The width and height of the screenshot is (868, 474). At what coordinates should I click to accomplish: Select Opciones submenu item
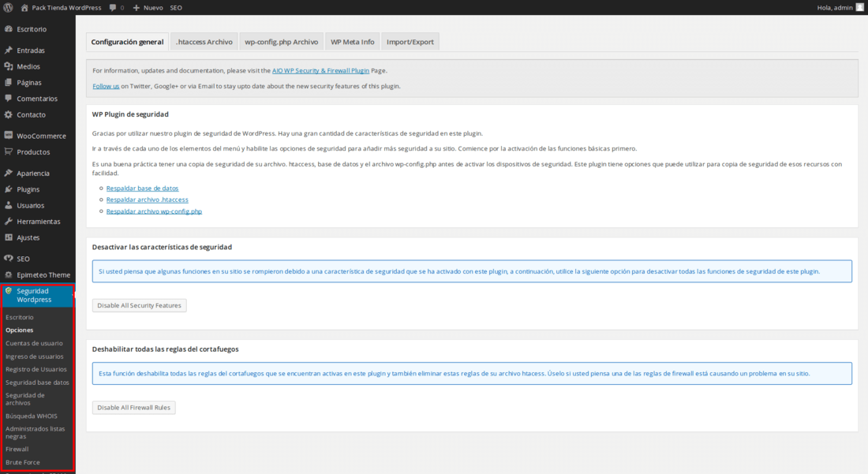[20, 330]
